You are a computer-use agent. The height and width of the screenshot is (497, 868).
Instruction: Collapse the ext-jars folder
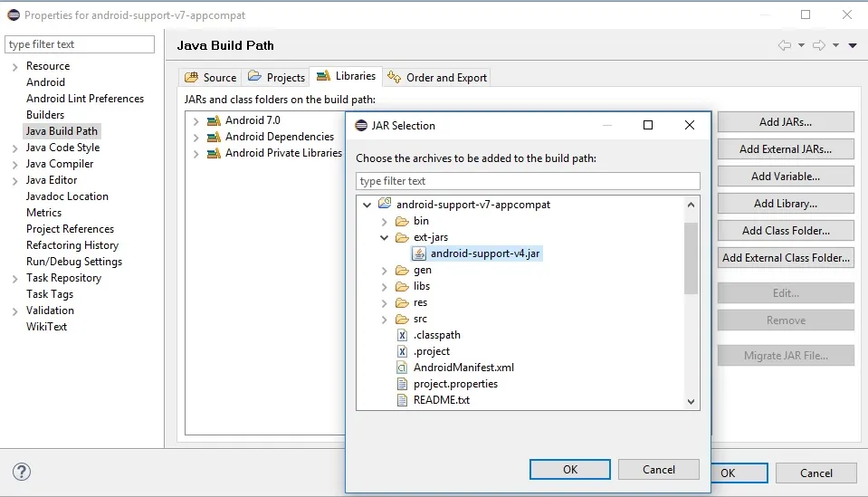pos(384,237)
